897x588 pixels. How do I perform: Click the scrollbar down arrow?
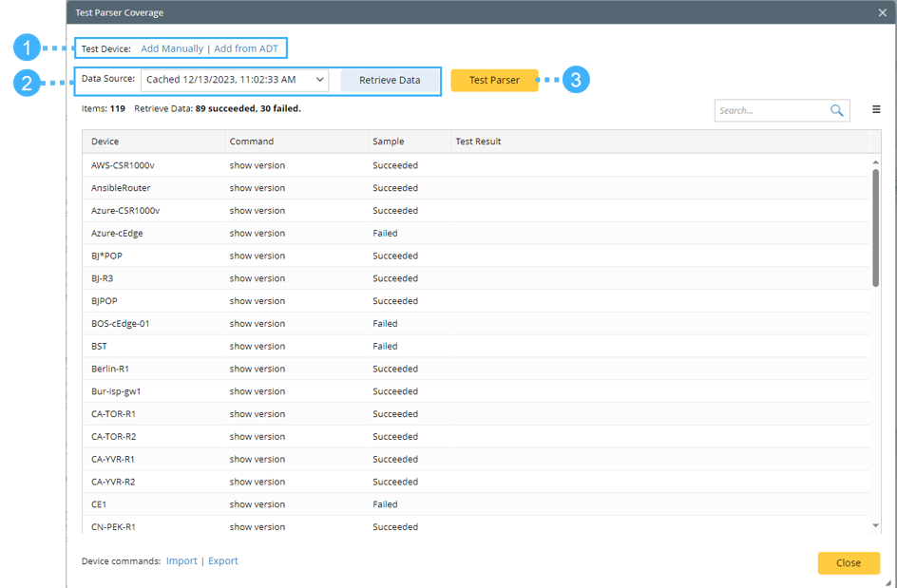click(x=875, y=525)
